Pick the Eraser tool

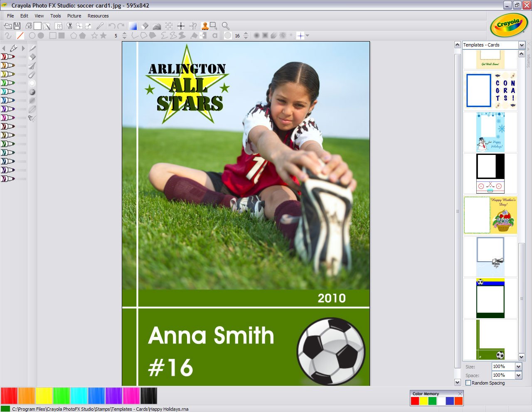click(x=144, y=26)
